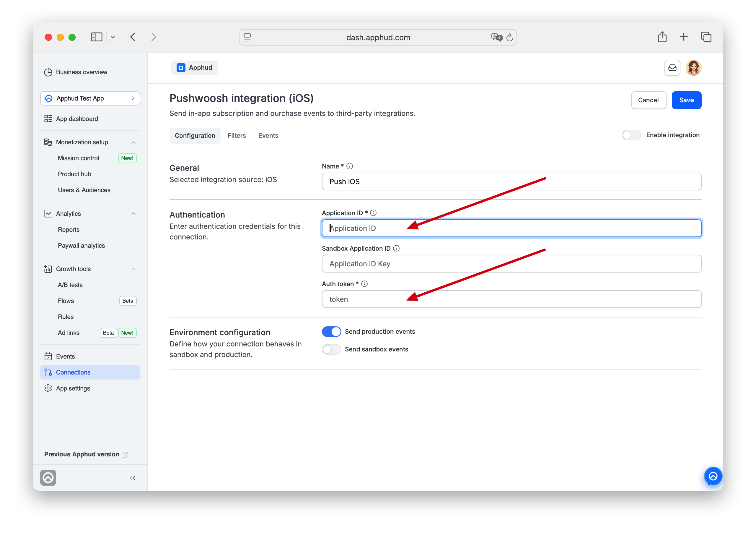Open A/B tests page

[70, 285]
